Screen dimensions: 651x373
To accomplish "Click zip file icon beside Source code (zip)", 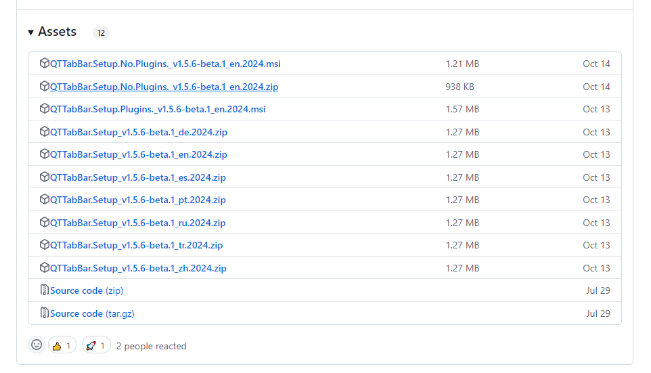I will coord(44,290).
